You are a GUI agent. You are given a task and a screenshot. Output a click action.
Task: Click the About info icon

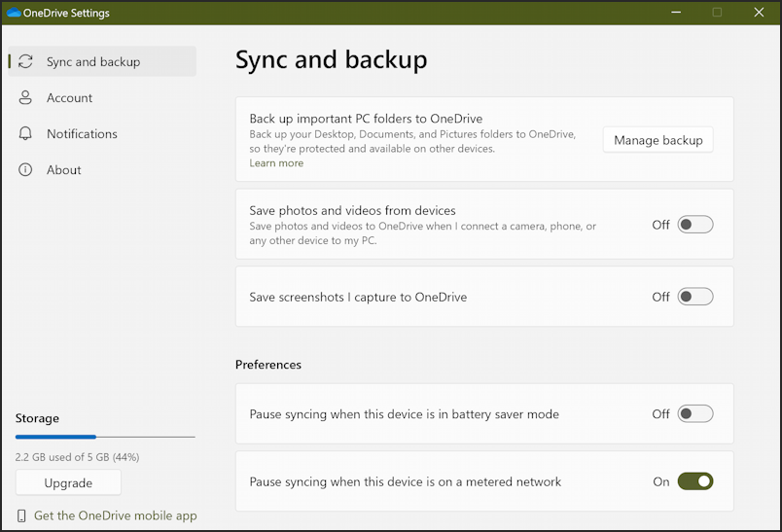coord(25,169)
